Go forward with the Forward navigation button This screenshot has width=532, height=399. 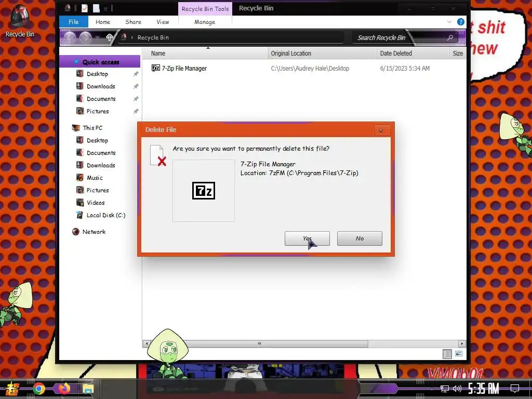pos(86,37)
